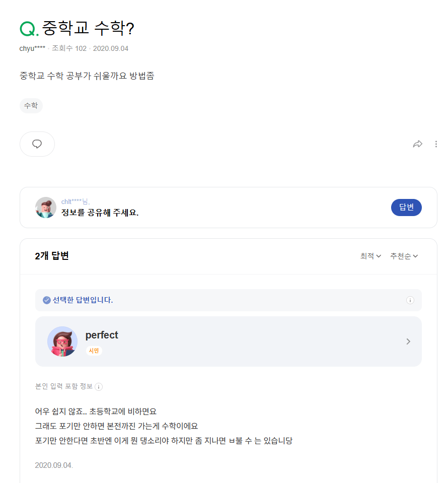This screenshot has width=448, height=483.
Task: Open the perfect username profile link
Action: [x=102, y=335]
